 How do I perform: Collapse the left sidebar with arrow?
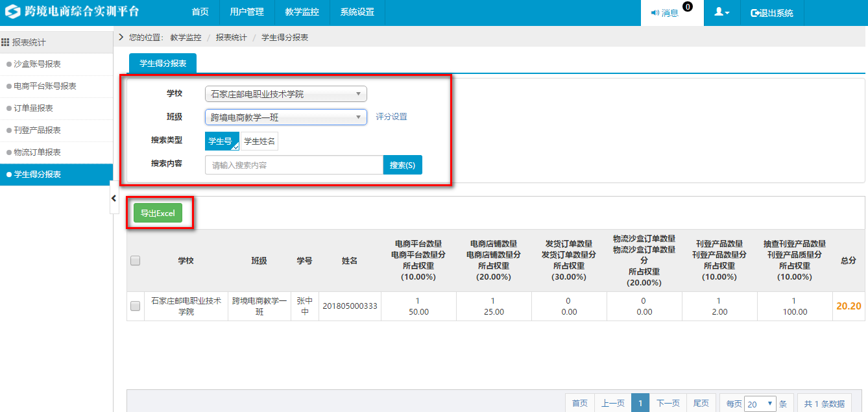coord(114,198)
